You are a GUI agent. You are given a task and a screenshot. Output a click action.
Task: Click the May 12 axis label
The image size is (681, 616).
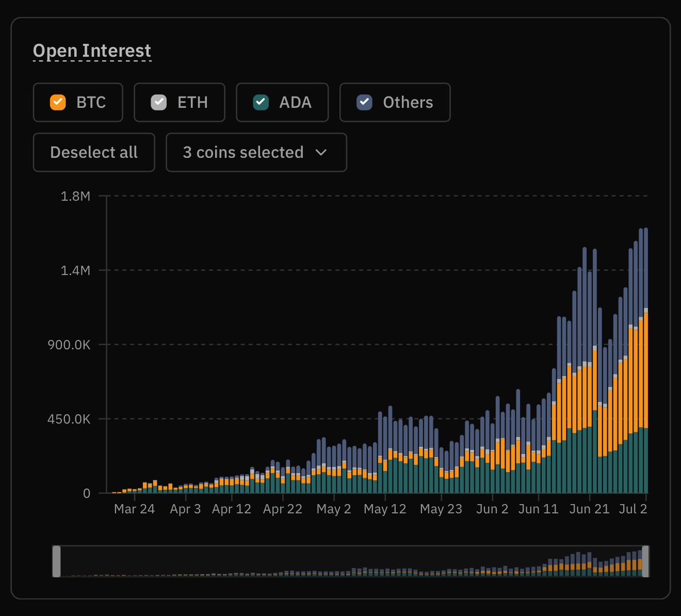[385, 509]
